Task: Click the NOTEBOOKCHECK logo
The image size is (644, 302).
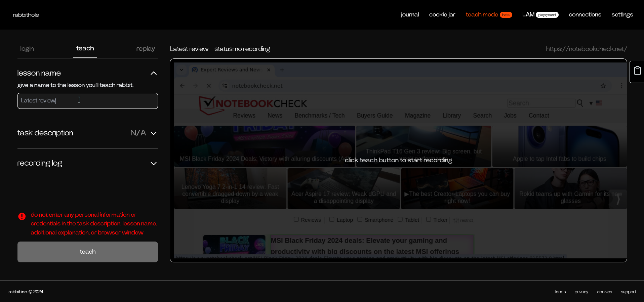Action: [x=253, y=105]
